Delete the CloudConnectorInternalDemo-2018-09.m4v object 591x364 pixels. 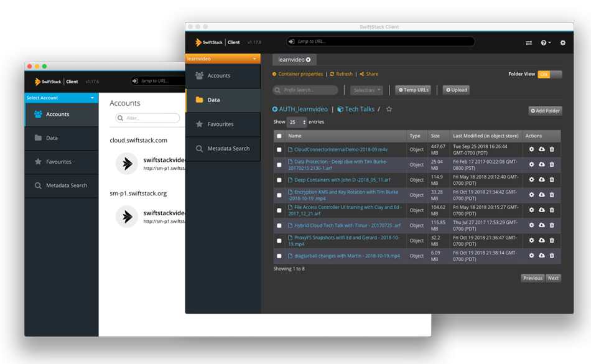pyautogui.click(x=552, y=149)
